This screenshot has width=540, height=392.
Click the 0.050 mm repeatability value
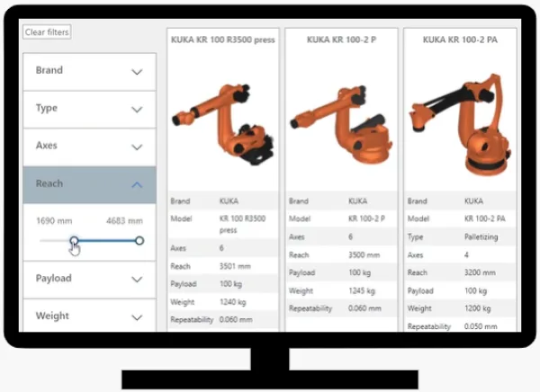coord(481,326)
